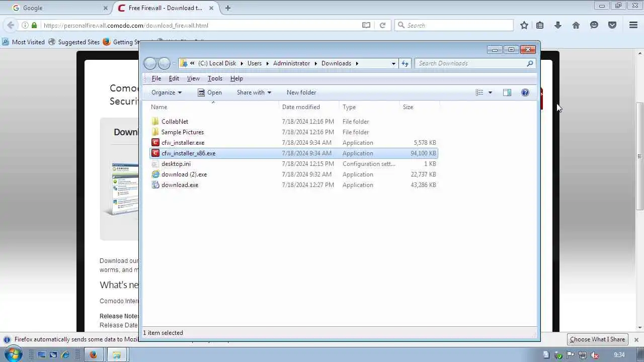
Task: Bookmark this page with the star icon
Action: pos(524,25)
